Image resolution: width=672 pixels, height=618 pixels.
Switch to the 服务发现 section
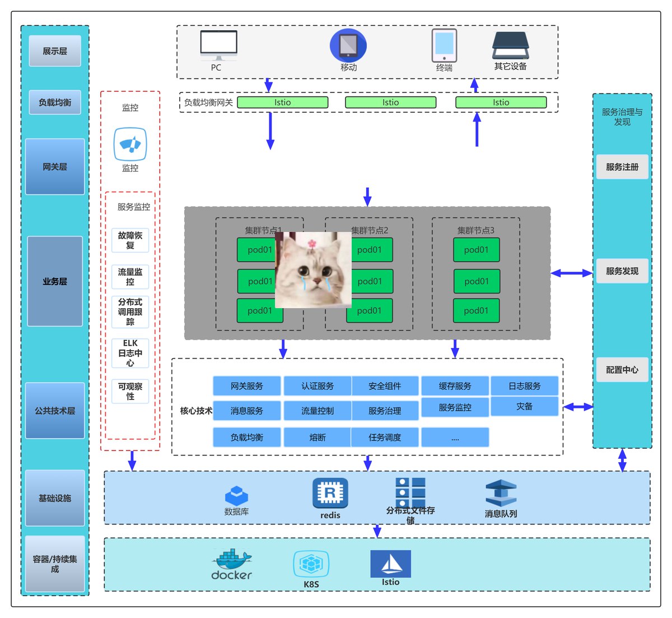pyautogui.click(x=622, y=271)
